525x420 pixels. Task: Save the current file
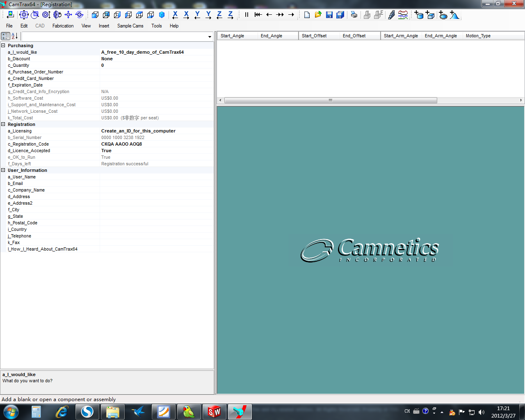(329, 15)
